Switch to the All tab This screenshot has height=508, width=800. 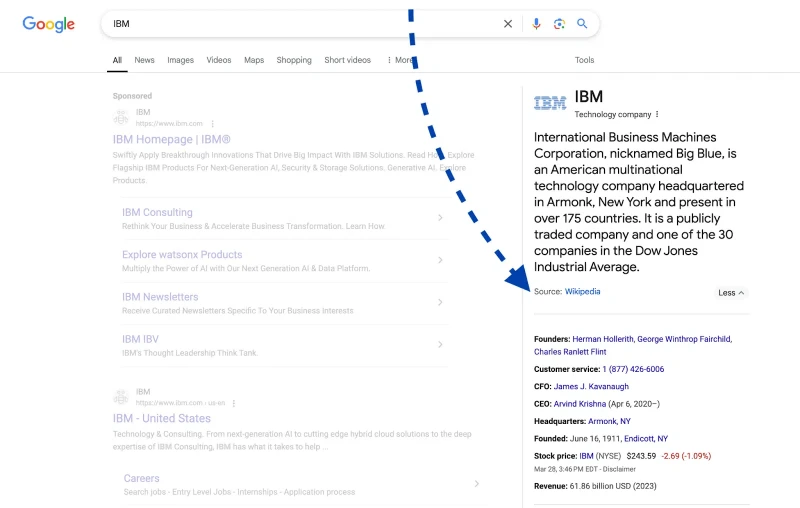(117, 60)
